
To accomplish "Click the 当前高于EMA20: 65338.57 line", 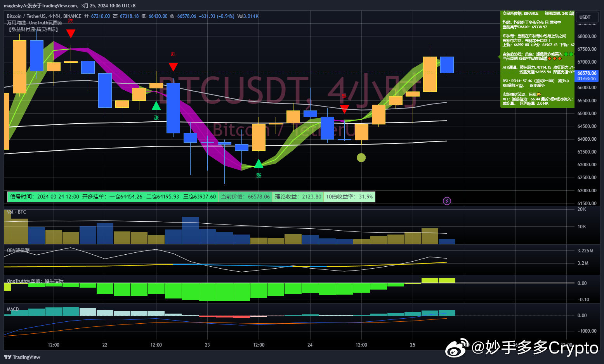I will [x=525, y=27].
